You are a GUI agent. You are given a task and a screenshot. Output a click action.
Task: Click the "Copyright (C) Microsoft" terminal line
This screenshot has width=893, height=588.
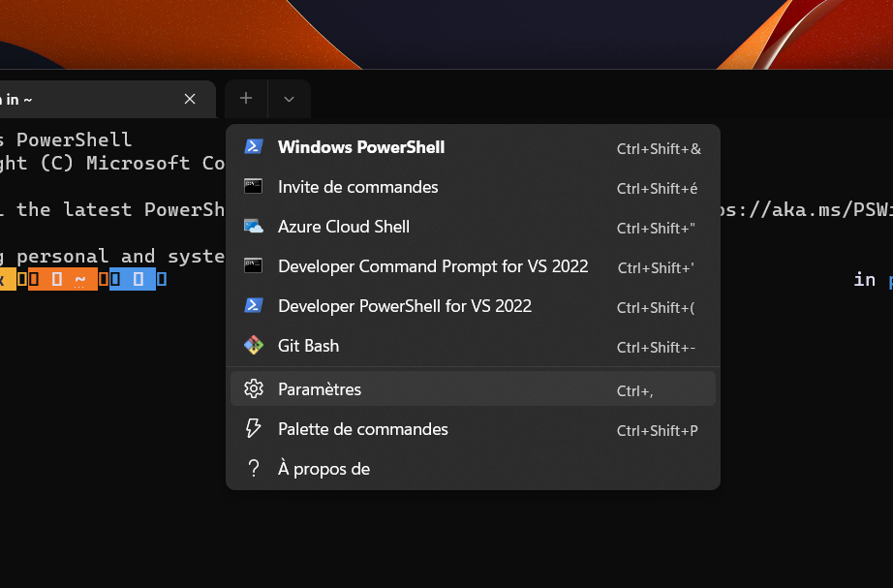(x=107, y=163)
